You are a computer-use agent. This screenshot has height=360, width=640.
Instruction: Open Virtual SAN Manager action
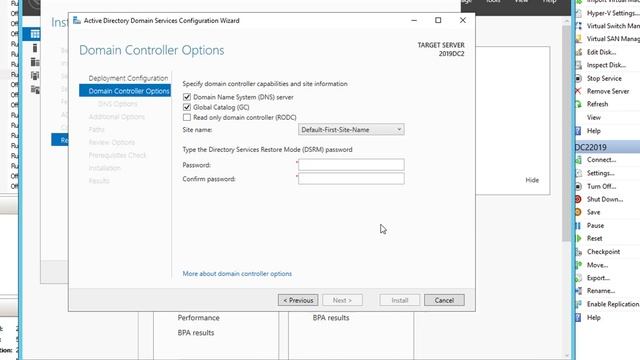click(613, 39)
